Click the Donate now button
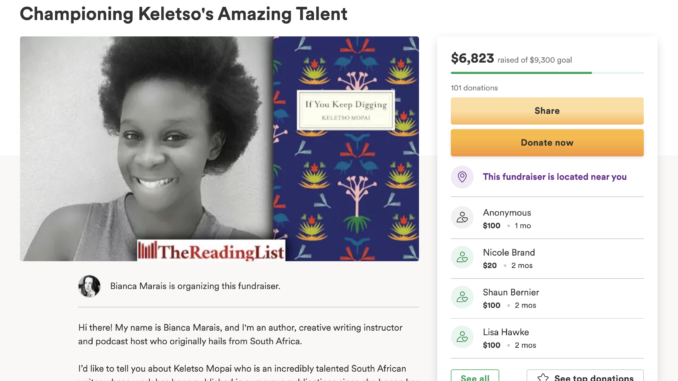The image size is (678, 381). pos(547,143)
